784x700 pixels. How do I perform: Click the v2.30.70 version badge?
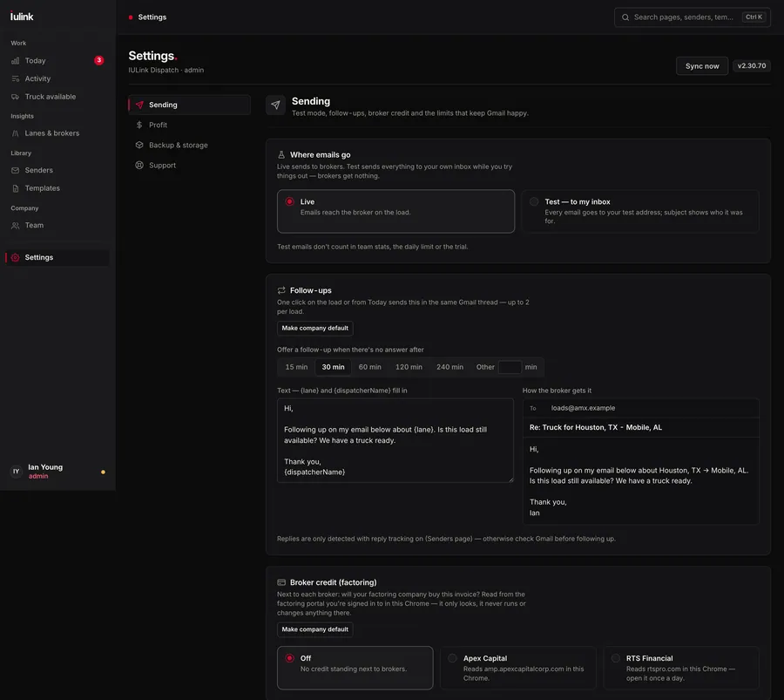752,65
